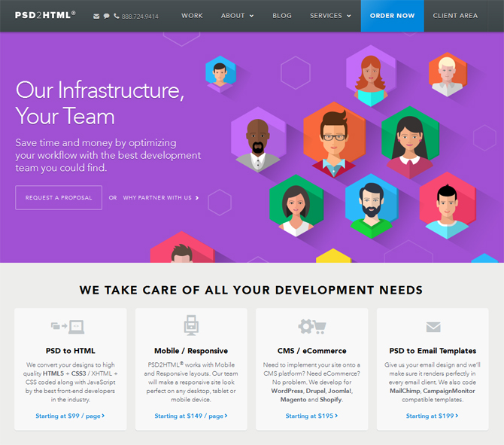This screenshot has width=504, height=445.
Task: Open the PSD to HTML card title
Action: [71, 351]
